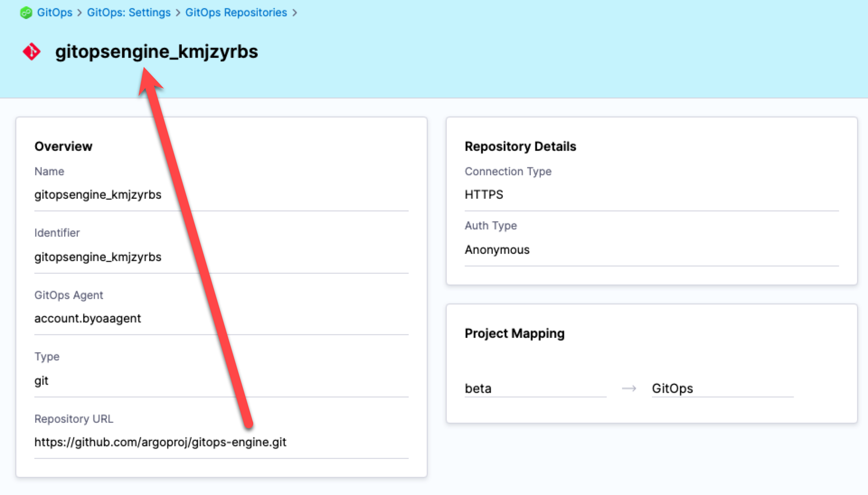868x495 pixels.
Task: Click the Overview section heading
Action: 63,146
